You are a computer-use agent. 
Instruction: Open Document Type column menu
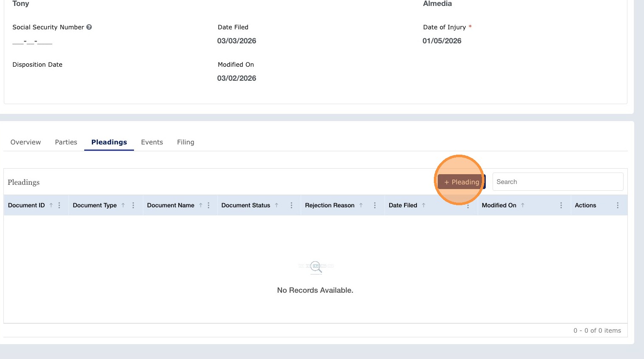(x=133, y=205)
